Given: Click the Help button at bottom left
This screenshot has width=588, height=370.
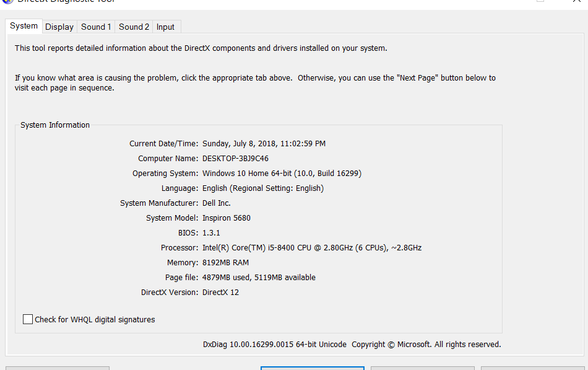Looking at the screenshot, I should (58, 368).
